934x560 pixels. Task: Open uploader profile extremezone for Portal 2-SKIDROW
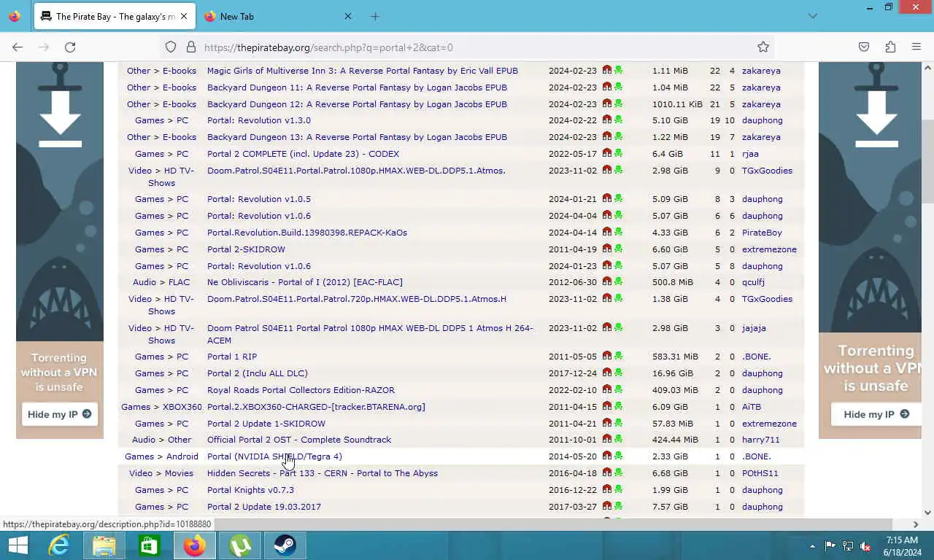coord(769,249)
